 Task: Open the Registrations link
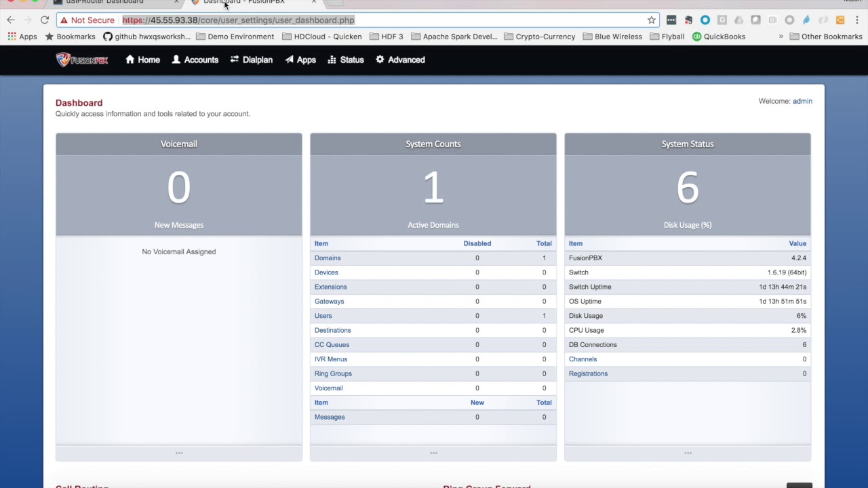point(588,373)
